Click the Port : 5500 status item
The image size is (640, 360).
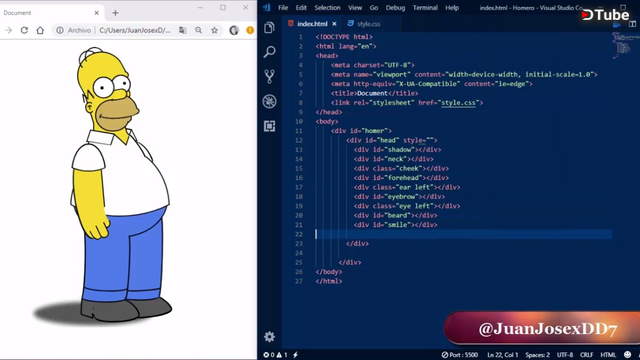[x=459, y=355]
